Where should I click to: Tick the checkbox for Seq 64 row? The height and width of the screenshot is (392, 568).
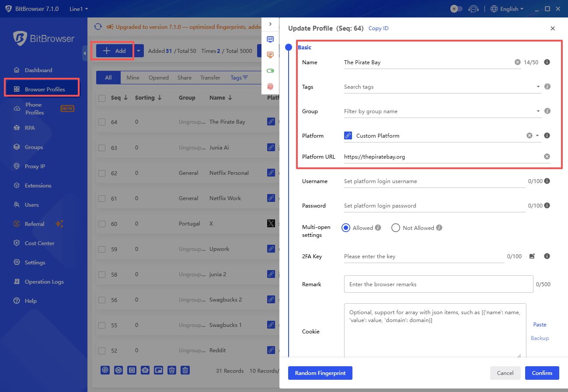102,122
